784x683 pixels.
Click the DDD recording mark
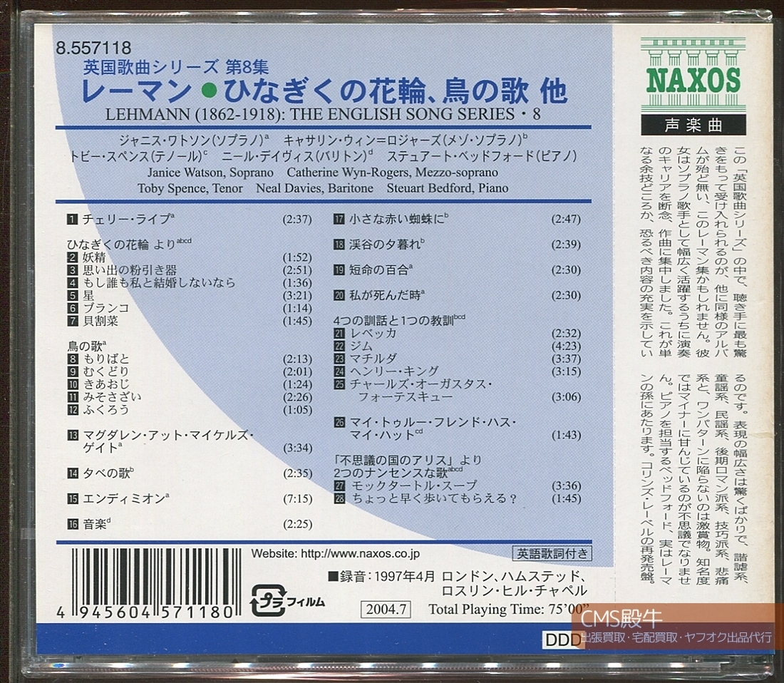[562, 640]
